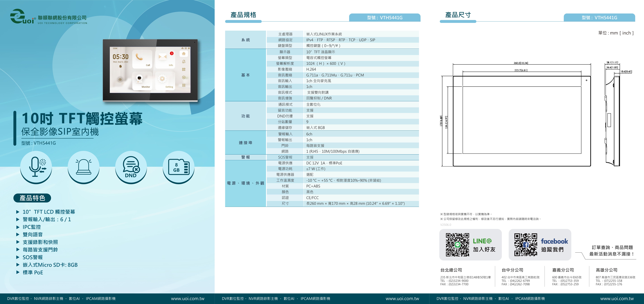The image size is (644, 304).
Task: Click the 單位 : mm [ inch ] unit note
Action: click(x=616, y=33)
